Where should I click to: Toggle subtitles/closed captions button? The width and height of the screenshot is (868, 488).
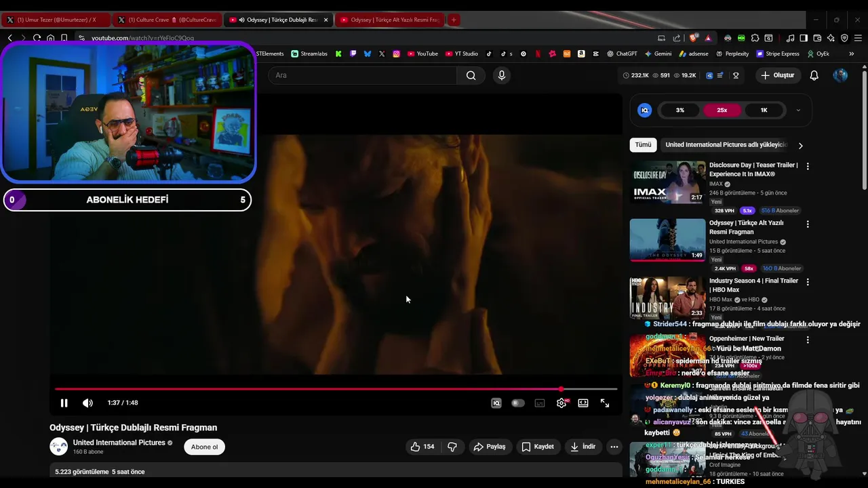(540, 403)
